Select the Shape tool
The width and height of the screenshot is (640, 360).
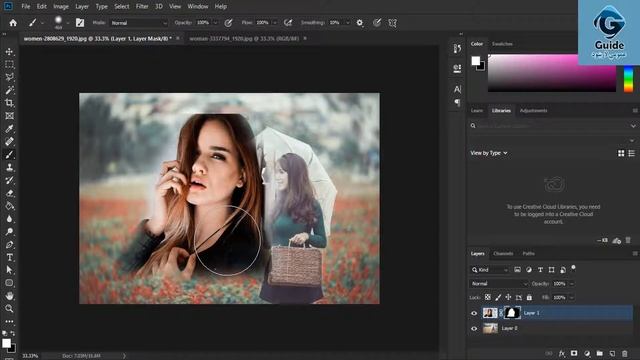9,283
